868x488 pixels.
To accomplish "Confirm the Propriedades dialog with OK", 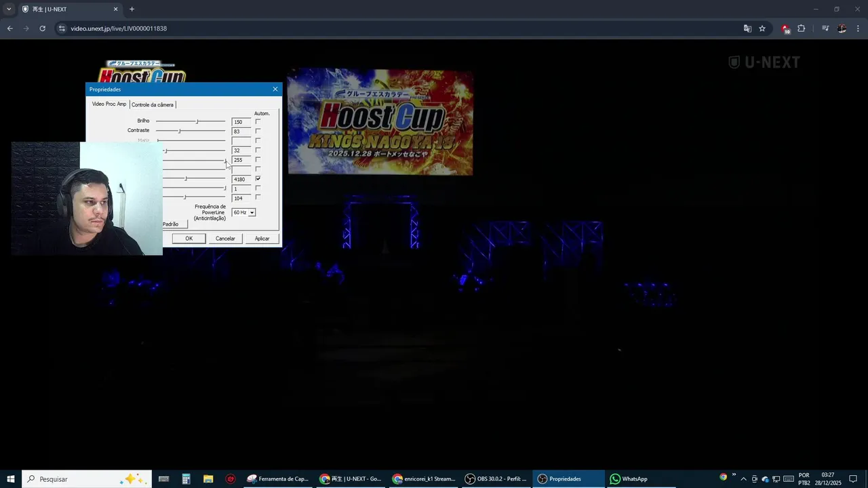I will 189,239.
